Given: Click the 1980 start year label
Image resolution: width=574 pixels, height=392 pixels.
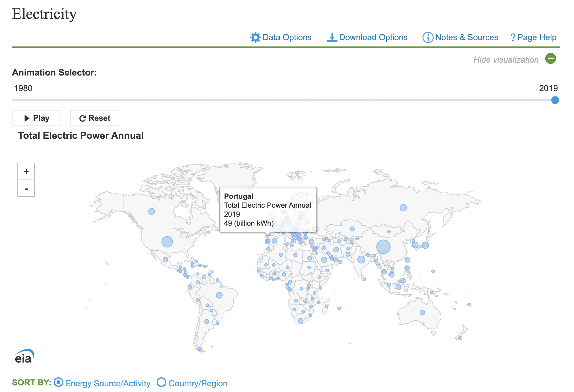Looking at the screenshot, I should [23, 88].
